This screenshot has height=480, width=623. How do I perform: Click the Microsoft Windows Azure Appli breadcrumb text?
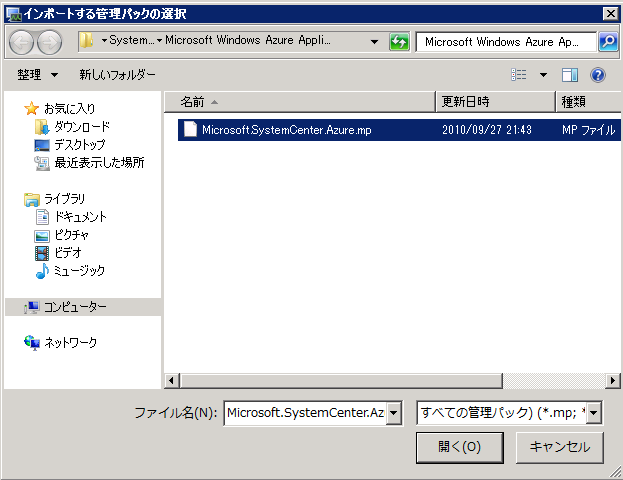pyautogui.click(x=248, y=41)
